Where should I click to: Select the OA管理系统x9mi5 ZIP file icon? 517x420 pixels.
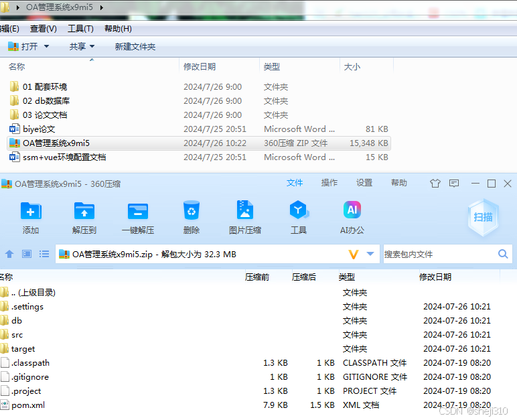coord(15,143)
